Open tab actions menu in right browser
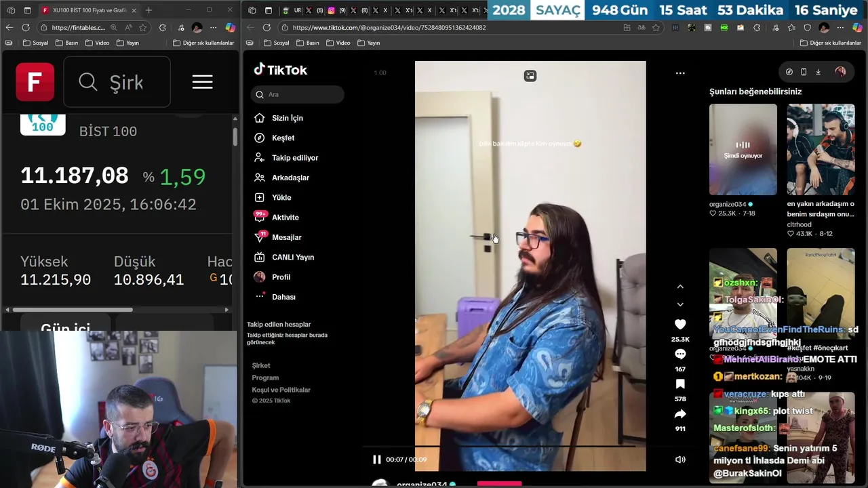 tap(268, 10)
